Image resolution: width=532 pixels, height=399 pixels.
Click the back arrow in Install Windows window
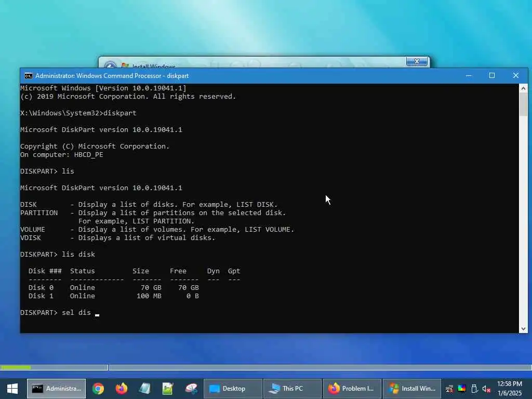pyautogui.click(x=110, y=65)
